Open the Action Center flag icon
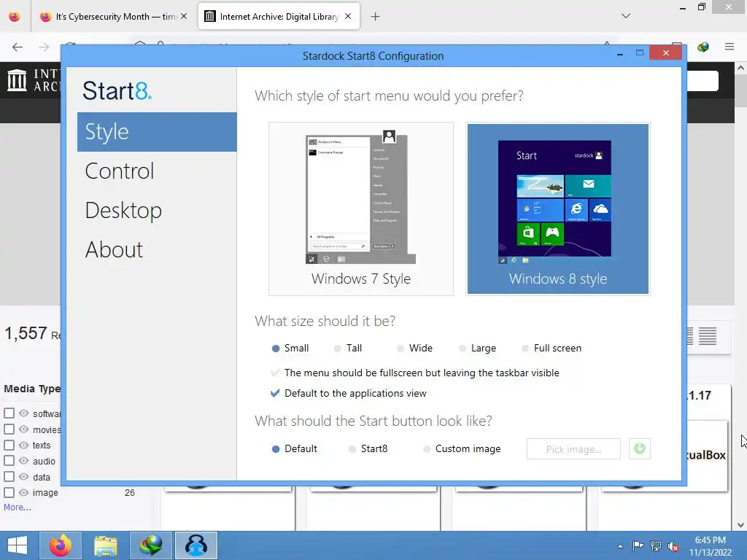The image size is (747, 560). 638,546
